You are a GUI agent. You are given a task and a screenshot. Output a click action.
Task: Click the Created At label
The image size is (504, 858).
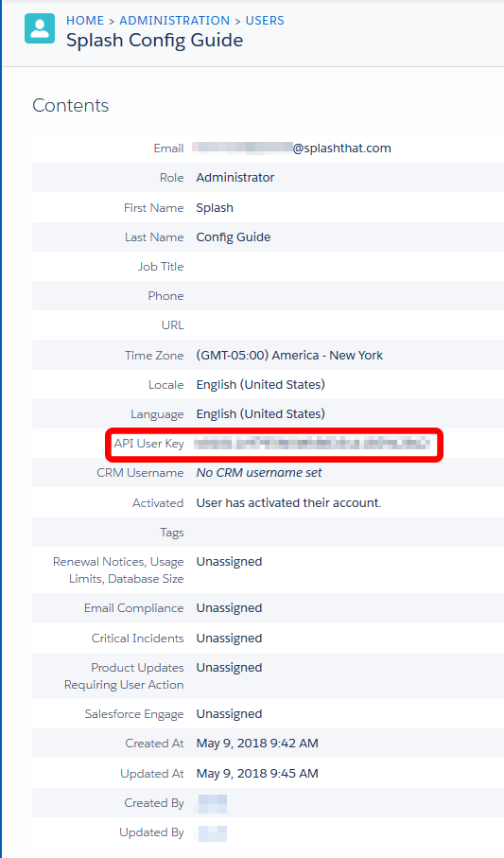click(155, 744)
